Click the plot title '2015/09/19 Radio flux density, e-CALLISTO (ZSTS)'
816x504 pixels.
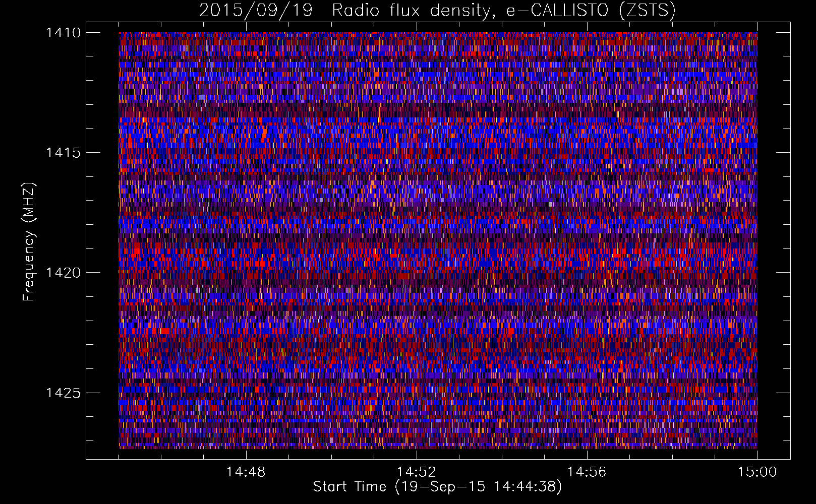(437, 11)
